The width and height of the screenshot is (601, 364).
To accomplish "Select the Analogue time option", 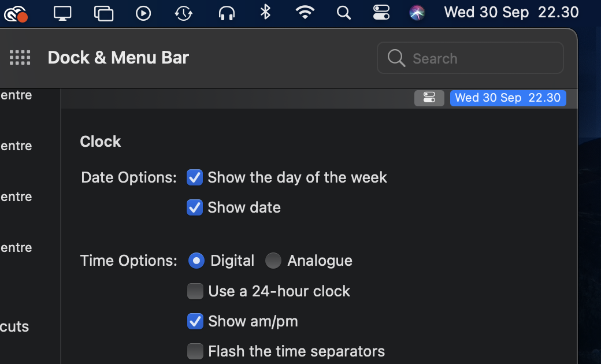I will (x=273, y=261).
